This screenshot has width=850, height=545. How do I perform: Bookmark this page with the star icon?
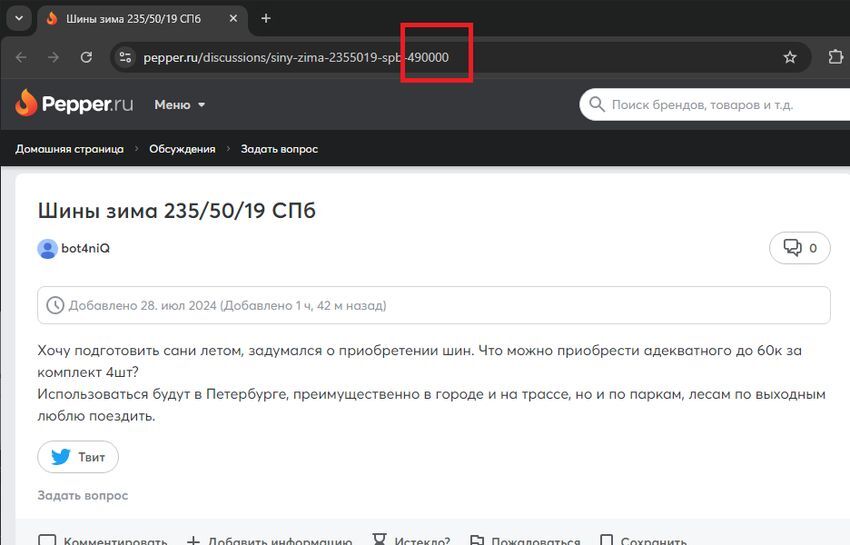click(790, 57)
